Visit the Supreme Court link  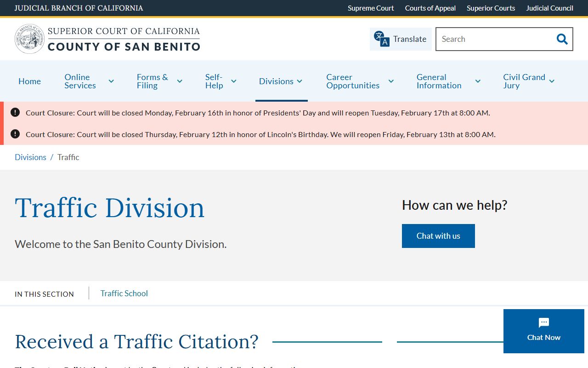point(371,8)
